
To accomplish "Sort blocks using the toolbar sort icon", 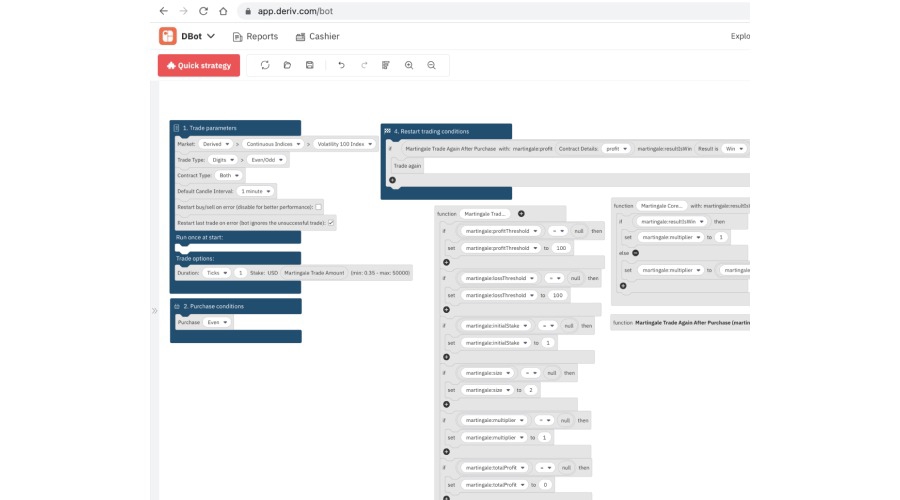I will [x=386, y=65].
